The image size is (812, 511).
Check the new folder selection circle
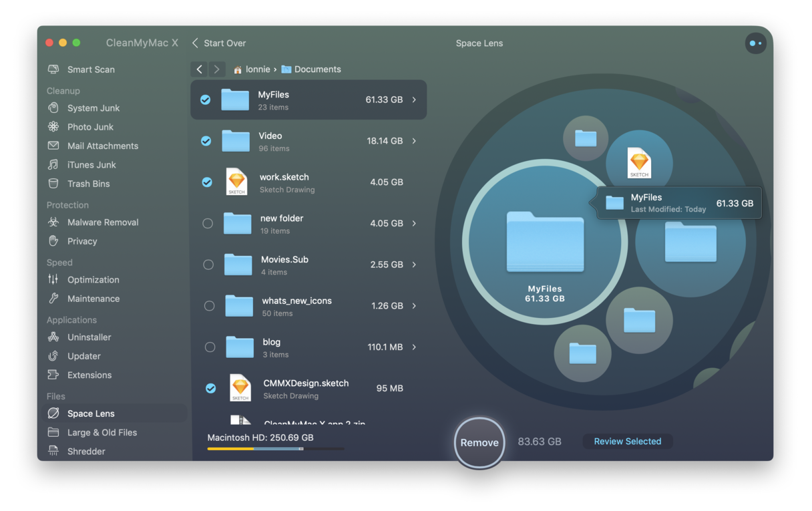[x=208, y=223]
